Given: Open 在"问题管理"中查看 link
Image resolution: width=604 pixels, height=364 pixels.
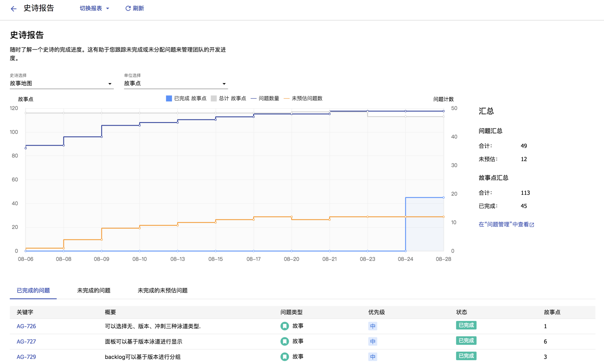Looking at the screenshot, I should [506, 224].
